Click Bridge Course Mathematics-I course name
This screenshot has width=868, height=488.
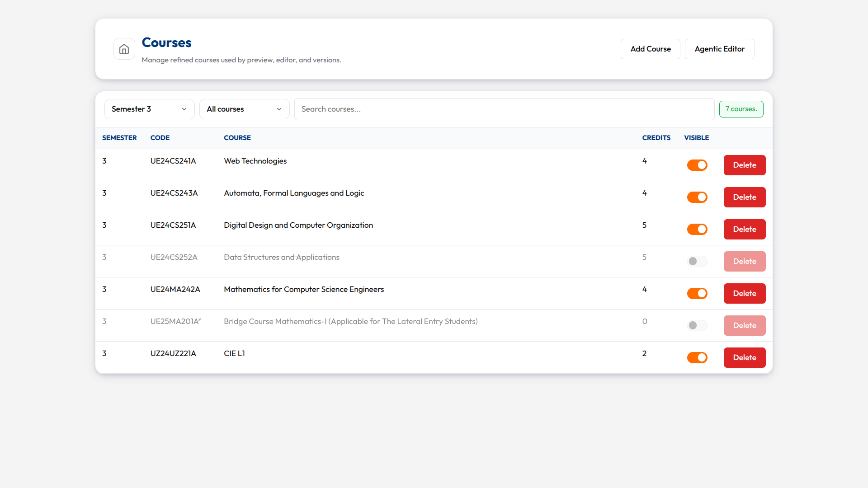tap(351, 321)
